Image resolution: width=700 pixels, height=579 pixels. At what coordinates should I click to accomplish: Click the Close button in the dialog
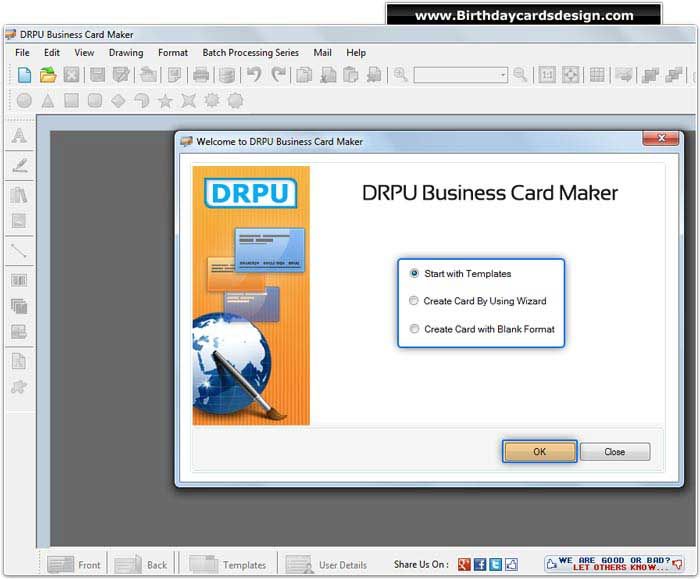(x=615, y=452)
